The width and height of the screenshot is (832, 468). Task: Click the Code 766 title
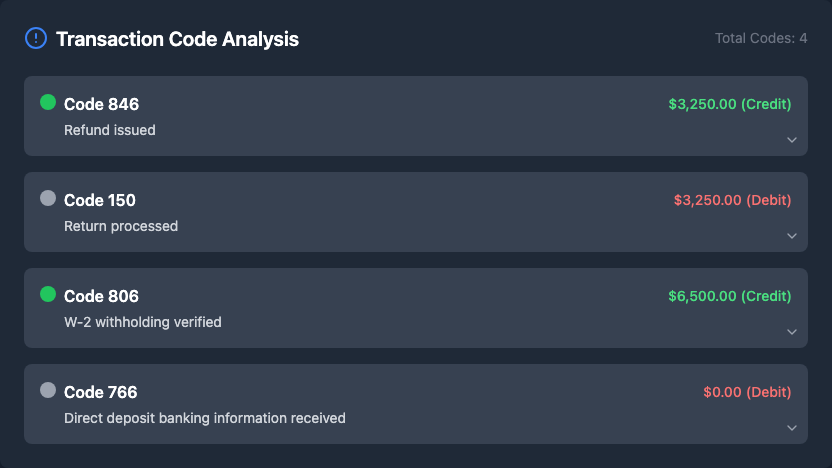pyautogui.click(x=100, y=392)
